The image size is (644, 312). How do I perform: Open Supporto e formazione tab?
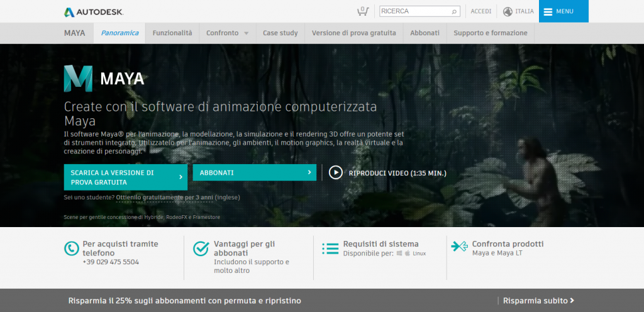click(x=491, y=33)
